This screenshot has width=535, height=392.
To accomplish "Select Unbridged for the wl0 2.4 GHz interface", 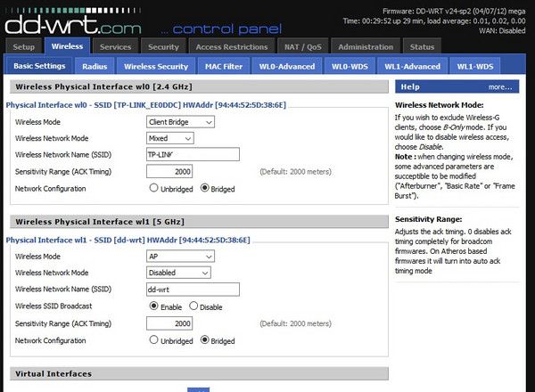I will [154, 188].
